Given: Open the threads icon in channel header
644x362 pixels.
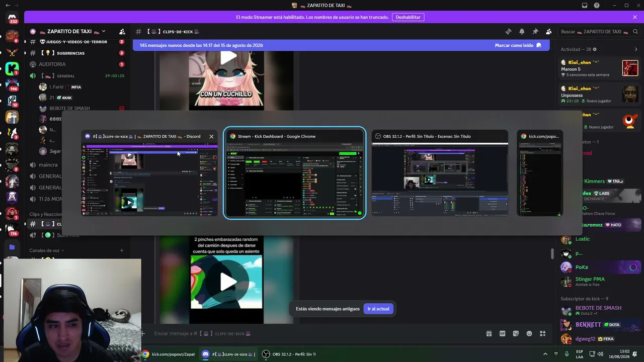Looking at the screenshot, I should (x=508, y=31).
